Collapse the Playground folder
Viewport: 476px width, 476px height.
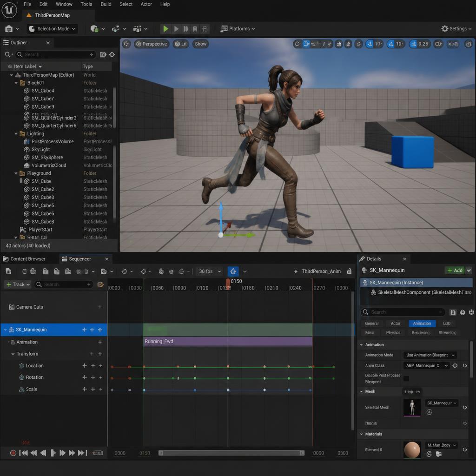point(16,173)
